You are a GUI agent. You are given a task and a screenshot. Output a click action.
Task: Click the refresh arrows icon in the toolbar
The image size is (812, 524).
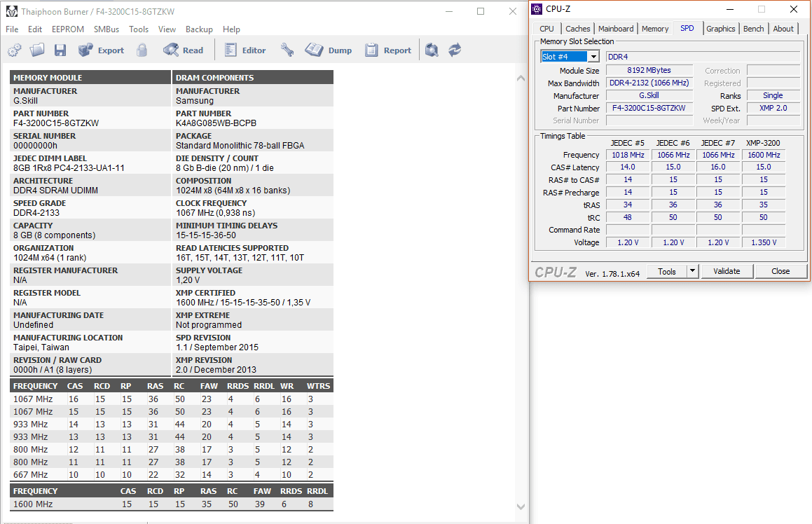455,50
